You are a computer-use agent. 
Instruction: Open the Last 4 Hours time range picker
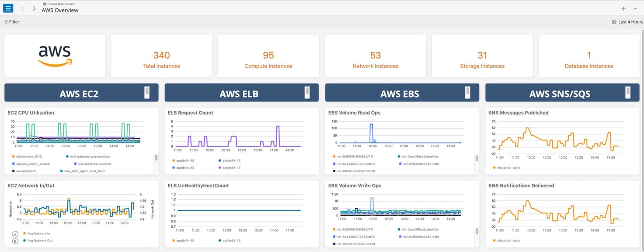628,22
